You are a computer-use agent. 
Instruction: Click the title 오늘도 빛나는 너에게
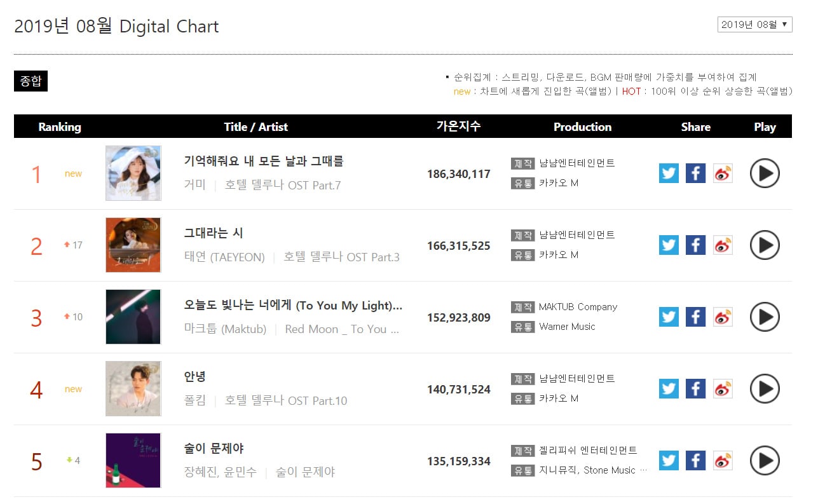coord(293,305)
